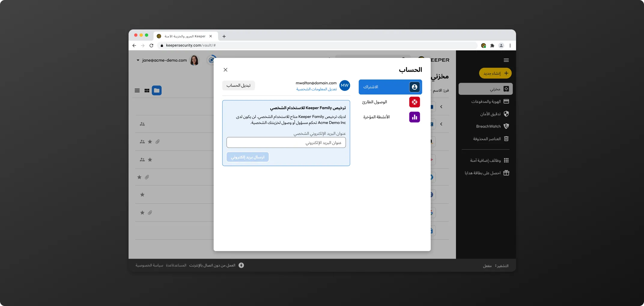Click the personal email address input field
Screen dimensions: 644x306
coord(286,142)
